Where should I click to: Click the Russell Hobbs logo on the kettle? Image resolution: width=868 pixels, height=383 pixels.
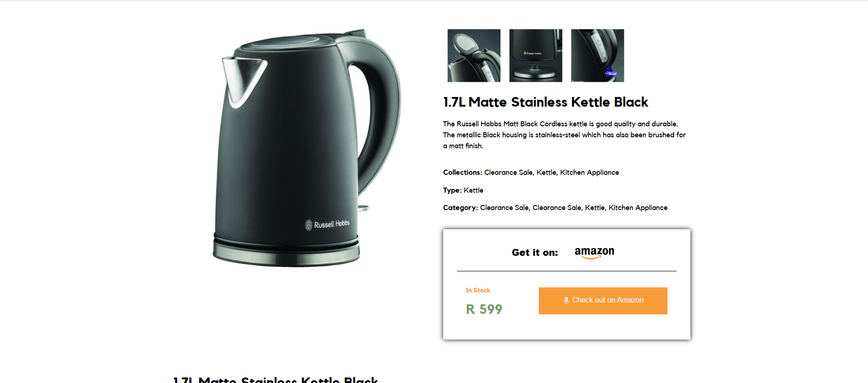click(x=327, y=224)
